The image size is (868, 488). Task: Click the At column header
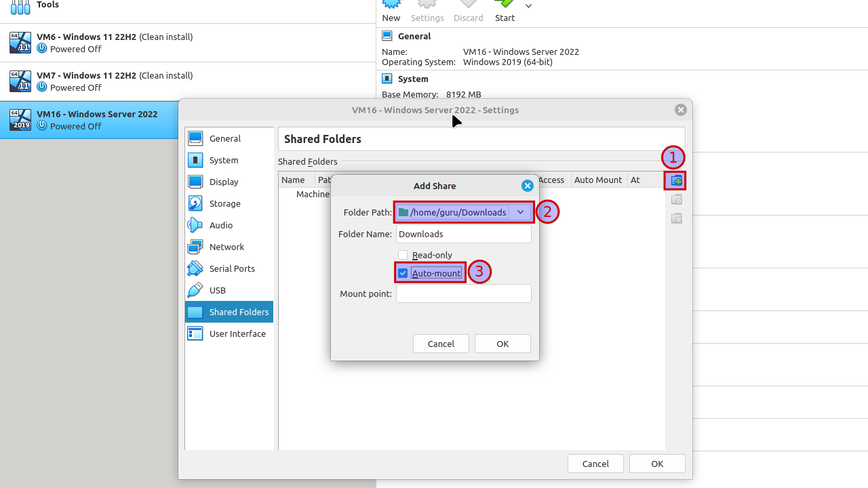click(645, 180)
